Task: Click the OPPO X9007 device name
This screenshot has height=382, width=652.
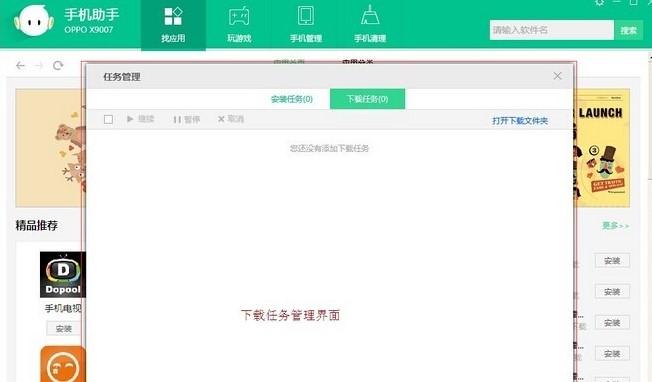Action: point(89,30)
